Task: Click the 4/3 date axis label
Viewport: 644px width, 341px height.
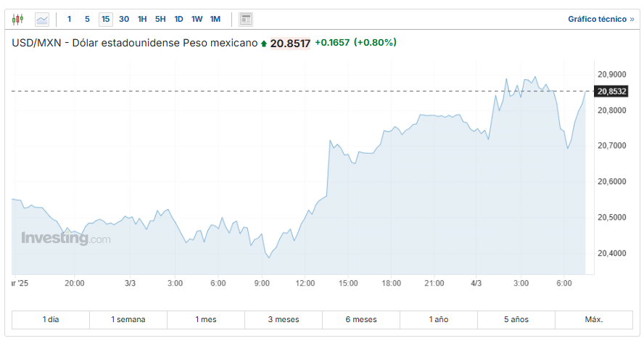Action: (x=476, y=283)
